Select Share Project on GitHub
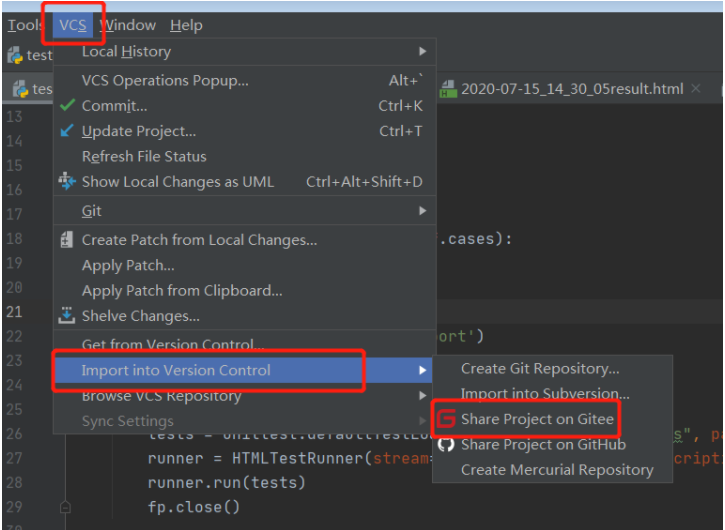 [553, 444]
